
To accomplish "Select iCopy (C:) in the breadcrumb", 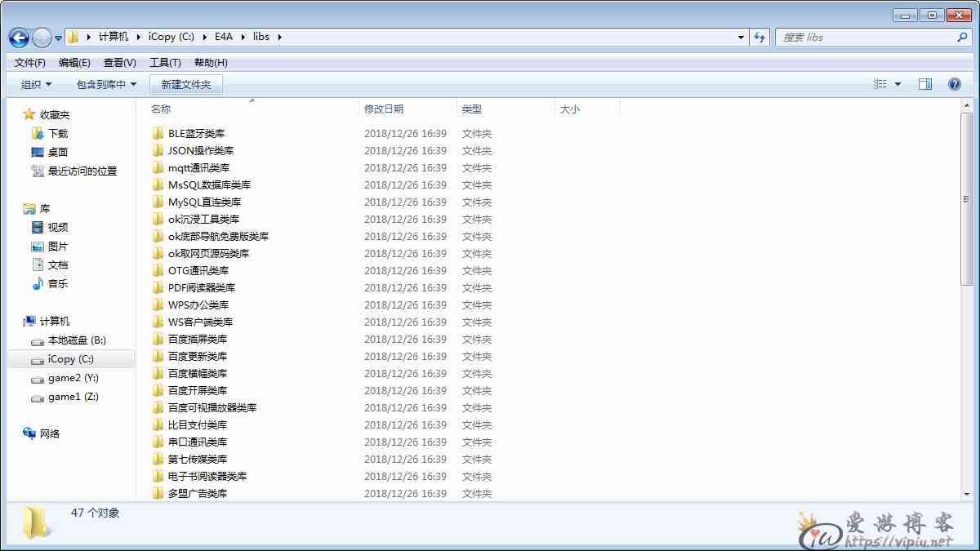I will (171, 37).
